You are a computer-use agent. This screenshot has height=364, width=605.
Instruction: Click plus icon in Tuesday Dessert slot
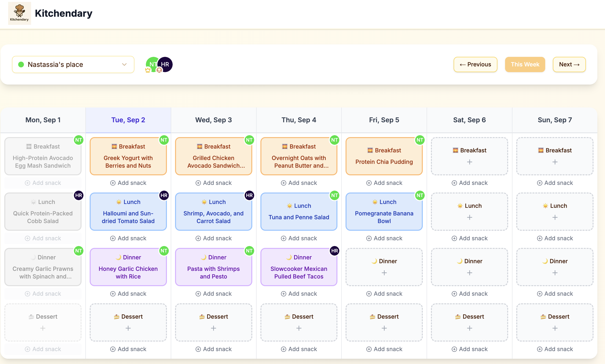coord(128,328)
